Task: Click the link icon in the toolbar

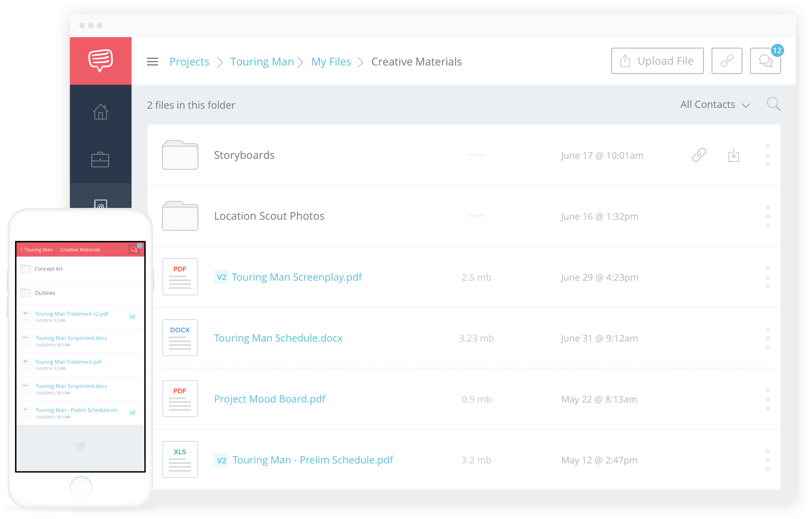Action: click(x=727, y=61)
